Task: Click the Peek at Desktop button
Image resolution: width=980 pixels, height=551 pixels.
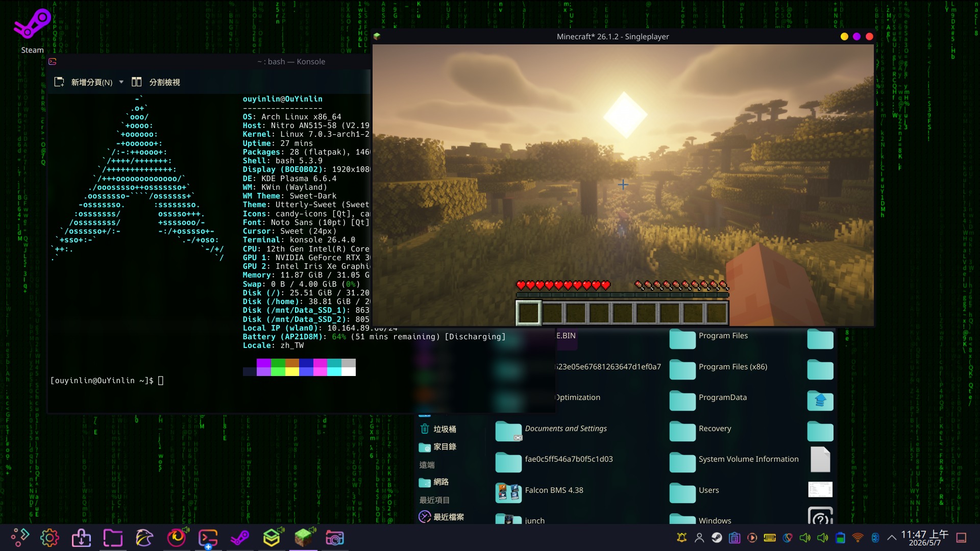Action: 962,538
